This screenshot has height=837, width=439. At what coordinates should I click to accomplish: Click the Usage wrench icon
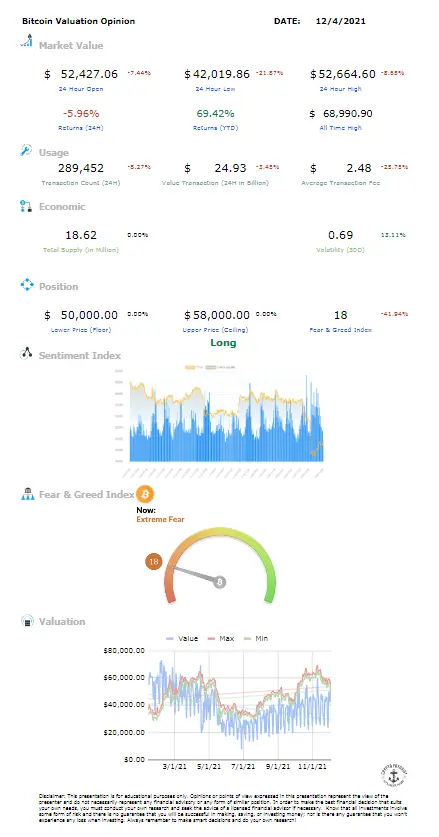point(27,151)
